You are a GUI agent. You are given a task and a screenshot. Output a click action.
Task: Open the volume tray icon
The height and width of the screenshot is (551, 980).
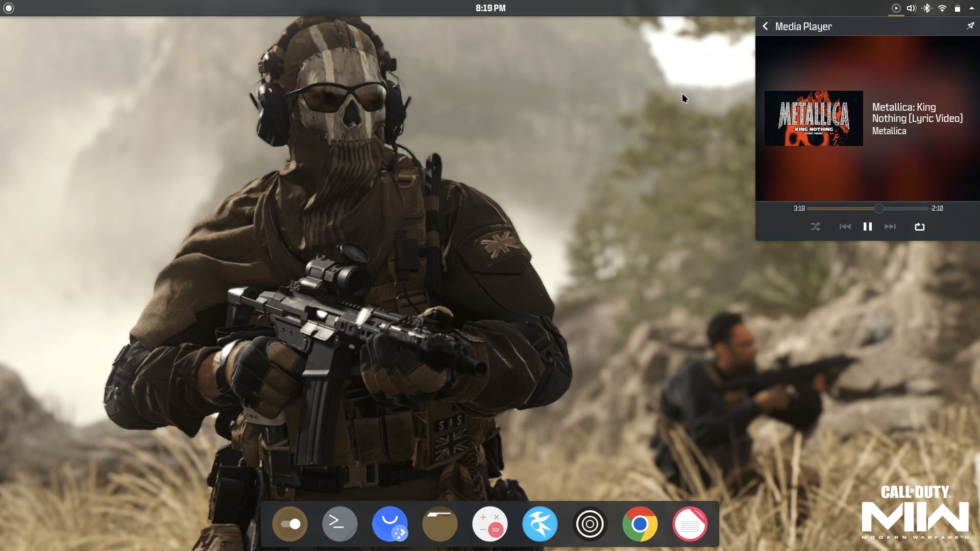coord(911,8)
